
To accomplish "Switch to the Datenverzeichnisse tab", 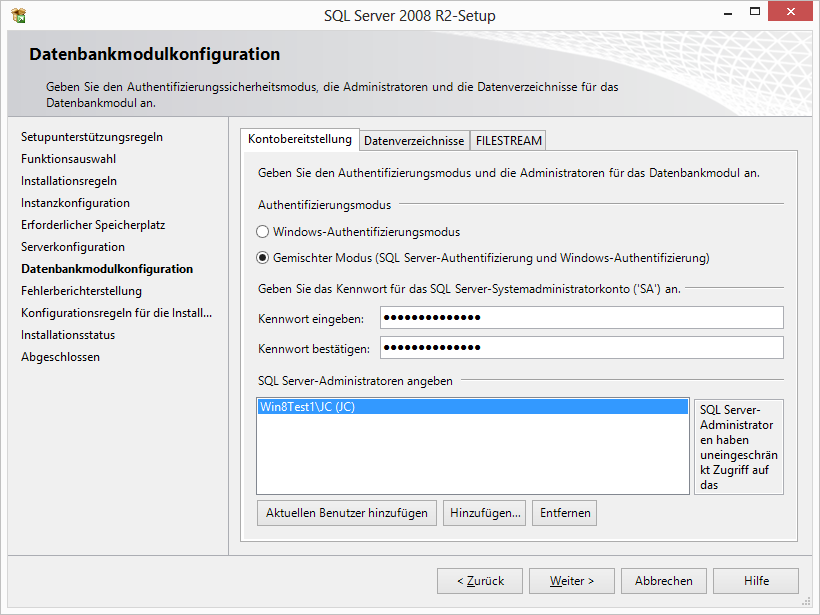I will pos(414,141).
